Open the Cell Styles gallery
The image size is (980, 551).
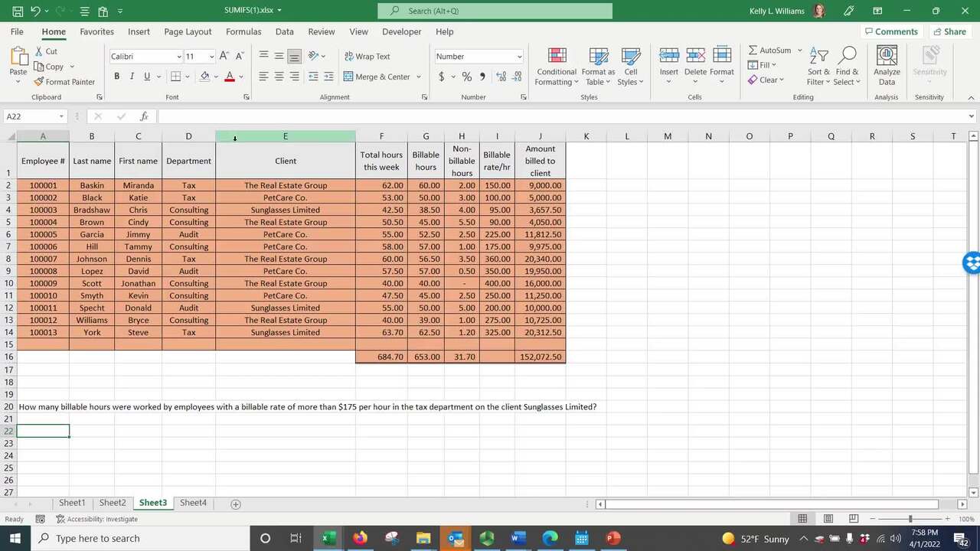(631, 67)
